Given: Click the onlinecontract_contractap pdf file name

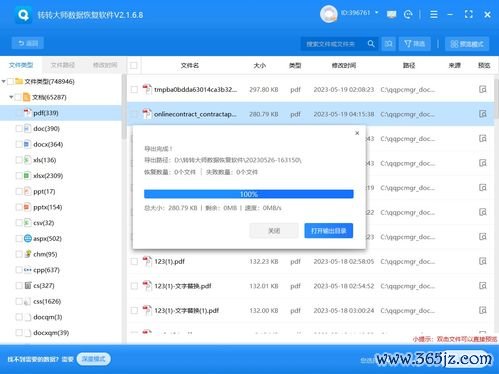Looking at the screenshot, I should (x=195, y=114).
